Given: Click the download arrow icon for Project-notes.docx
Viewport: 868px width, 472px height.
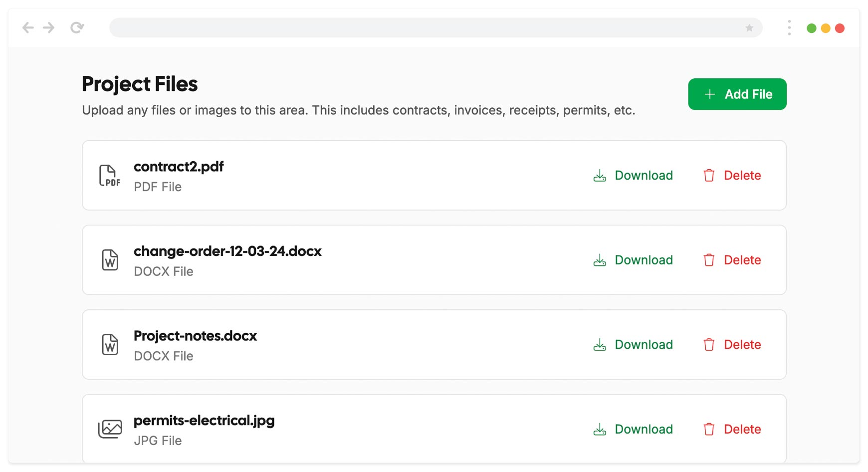Looking at the screenshot, I should (x=599, y=344).
